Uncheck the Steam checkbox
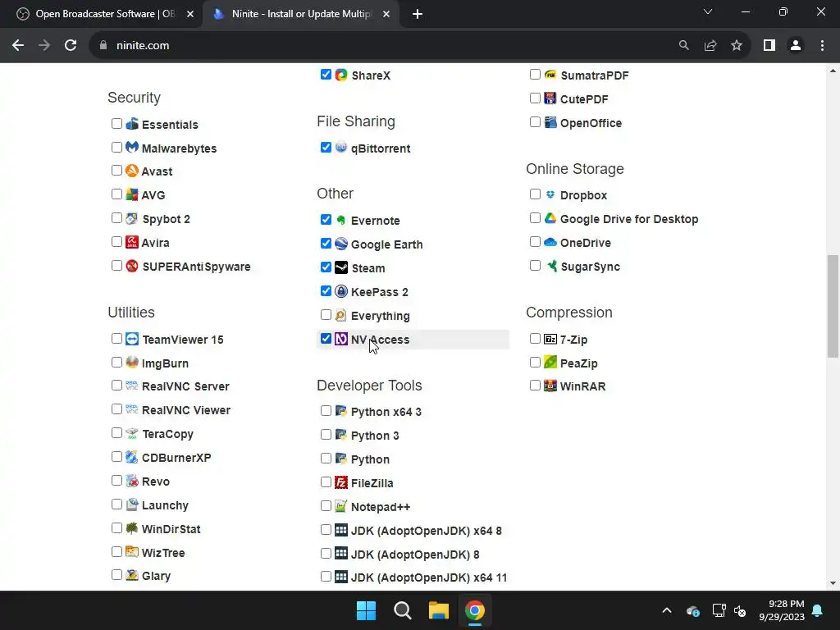This screenshot has width=840, height=630. click(x=326, y=267)
